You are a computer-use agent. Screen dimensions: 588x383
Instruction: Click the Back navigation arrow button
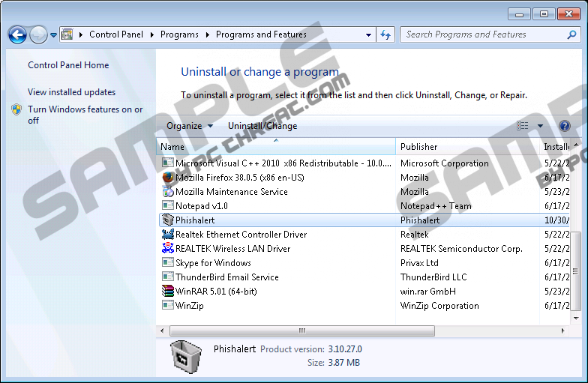17,34
